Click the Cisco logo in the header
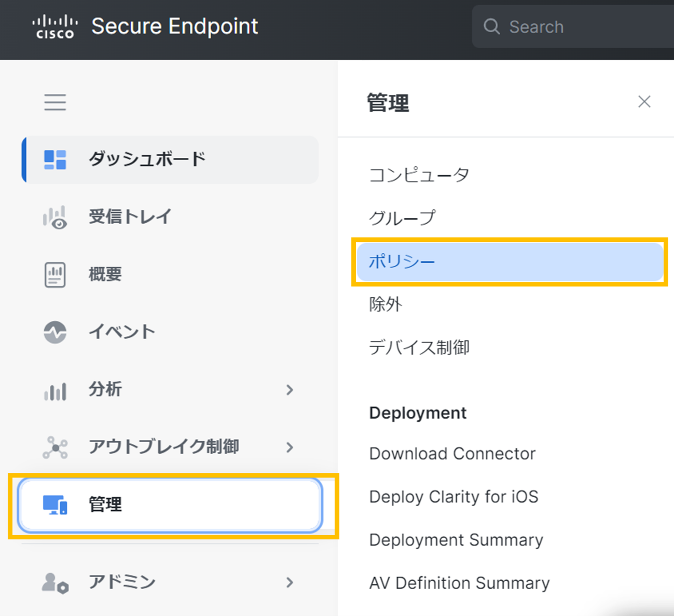The height and width of the screenshot is (616, 674). (x=55, y=27)
